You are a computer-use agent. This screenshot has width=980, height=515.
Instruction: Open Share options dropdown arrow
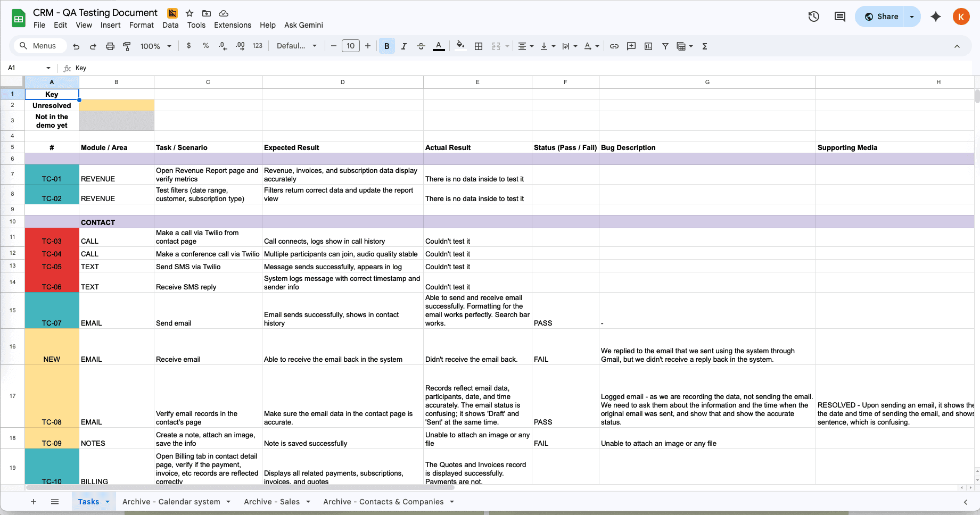(x=912, y=16)
